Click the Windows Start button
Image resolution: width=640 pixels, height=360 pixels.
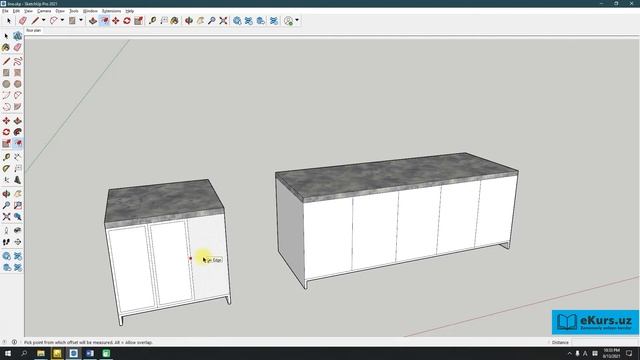point(8,353)
